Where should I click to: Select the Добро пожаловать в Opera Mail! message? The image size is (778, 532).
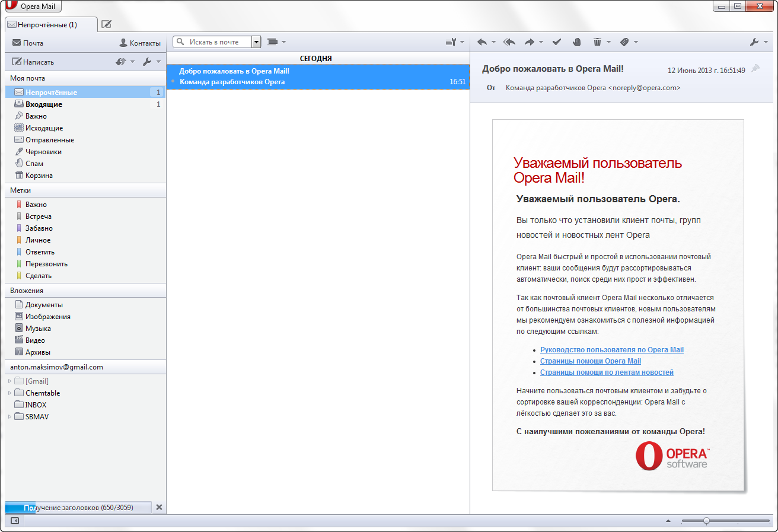coord(318,77)
